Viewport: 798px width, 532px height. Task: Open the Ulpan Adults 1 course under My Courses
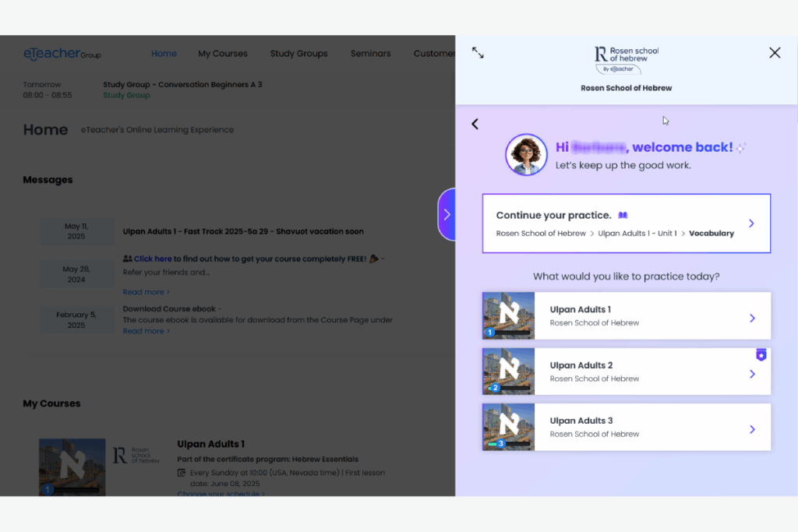point(210,444)
